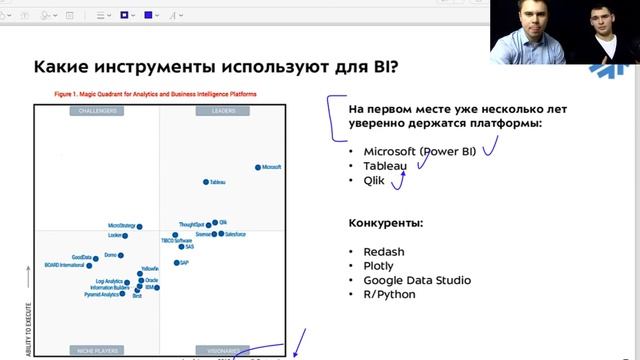
Task: Open the line thickness dropdown arrow
Action: 109,16
